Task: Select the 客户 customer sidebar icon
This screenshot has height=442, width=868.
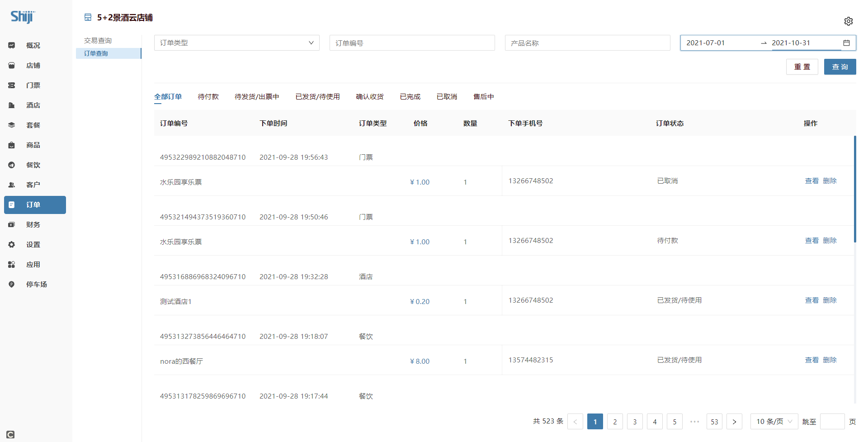Action: pyautogui.click(x=12, y=185)
